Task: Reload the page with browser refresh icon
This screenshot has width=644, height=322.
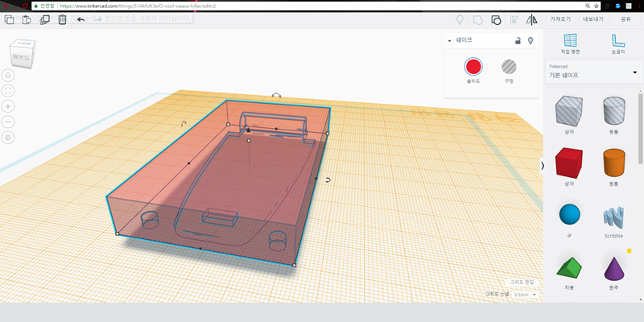Action: (x=25, y=6)
